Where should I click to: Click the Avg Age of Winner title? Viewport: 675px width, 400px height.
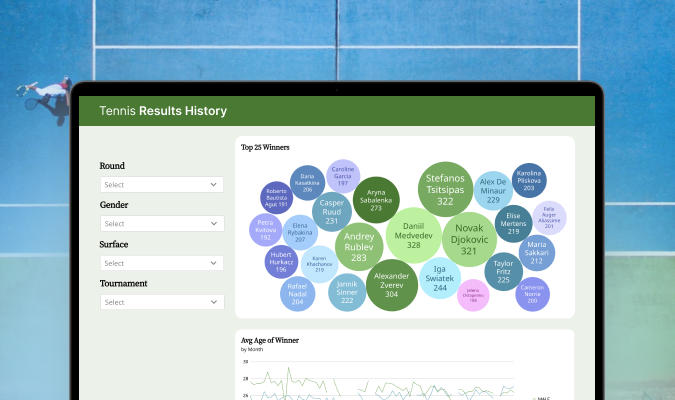pos(270,340)
